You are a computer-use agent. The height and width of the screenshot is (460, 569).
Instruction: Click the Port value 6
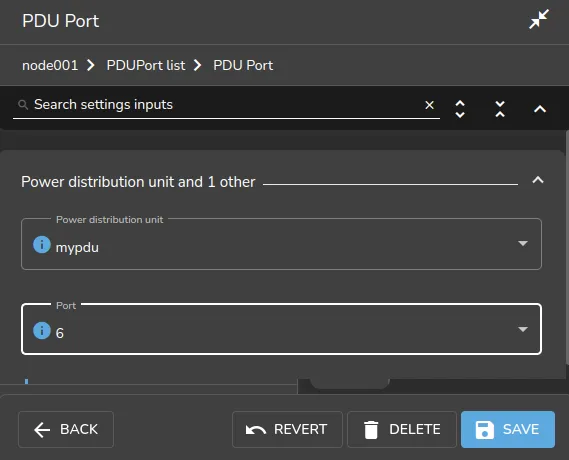pos(60,333)
